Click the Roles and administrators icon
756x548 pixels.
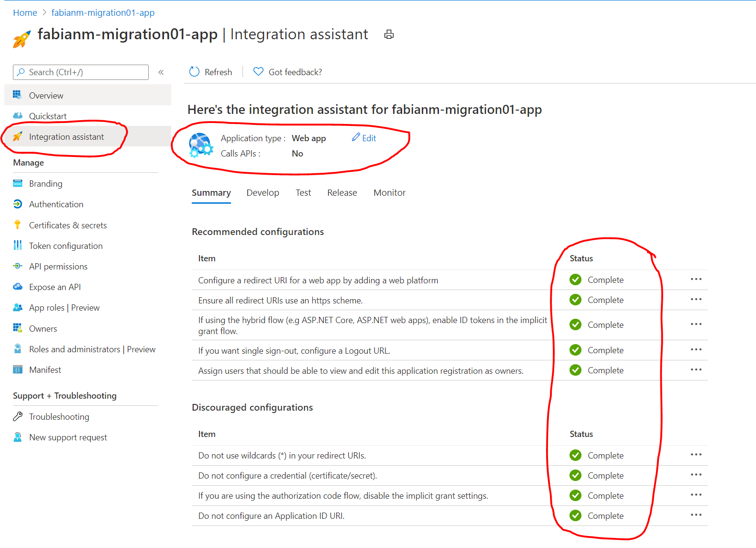click(18, 349)
